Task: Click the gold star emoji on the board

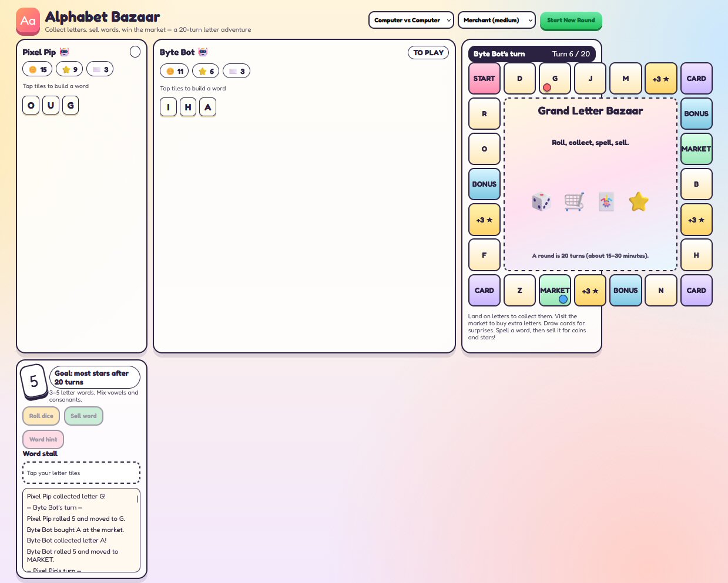Action: [639, 201]
